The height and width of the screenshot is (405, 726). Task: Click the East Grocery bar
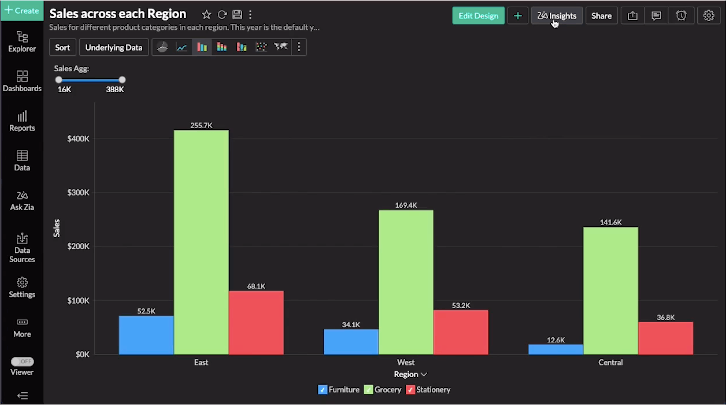(201, 242)
